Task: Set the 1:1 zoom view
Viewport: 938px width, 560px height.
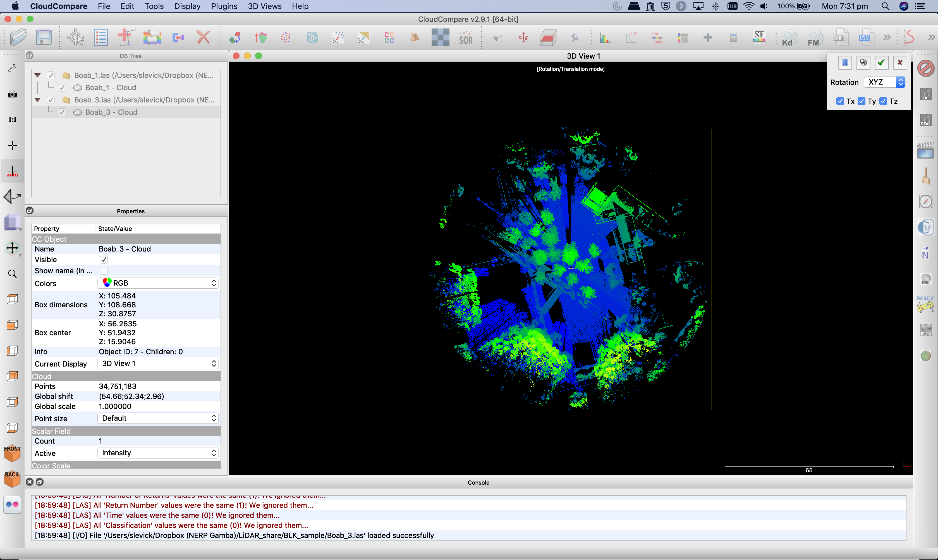Action: (13, 119)
